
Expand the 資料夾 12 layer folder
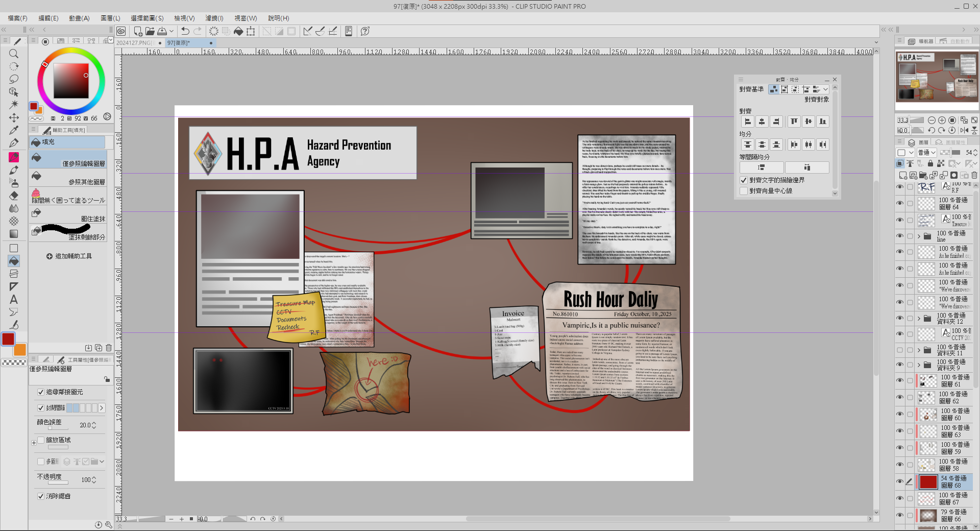(x=919, y=319)
